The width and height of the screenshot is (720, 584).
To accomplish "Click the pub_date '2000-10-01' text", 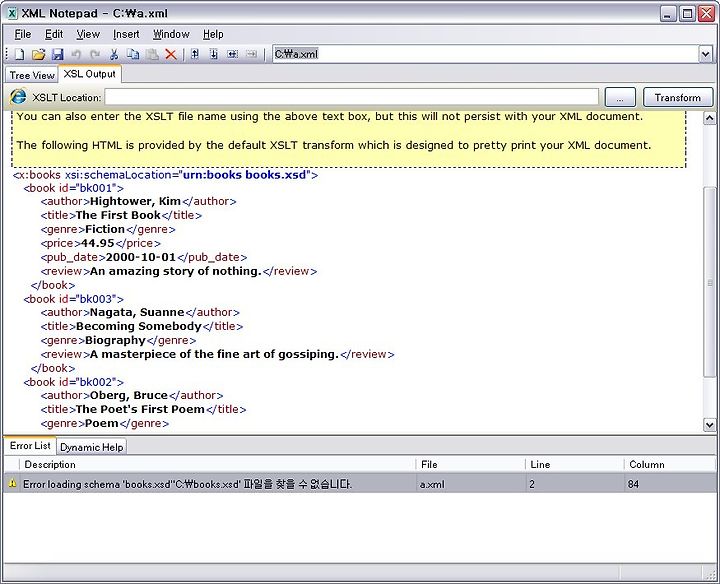I will (141, 257).
